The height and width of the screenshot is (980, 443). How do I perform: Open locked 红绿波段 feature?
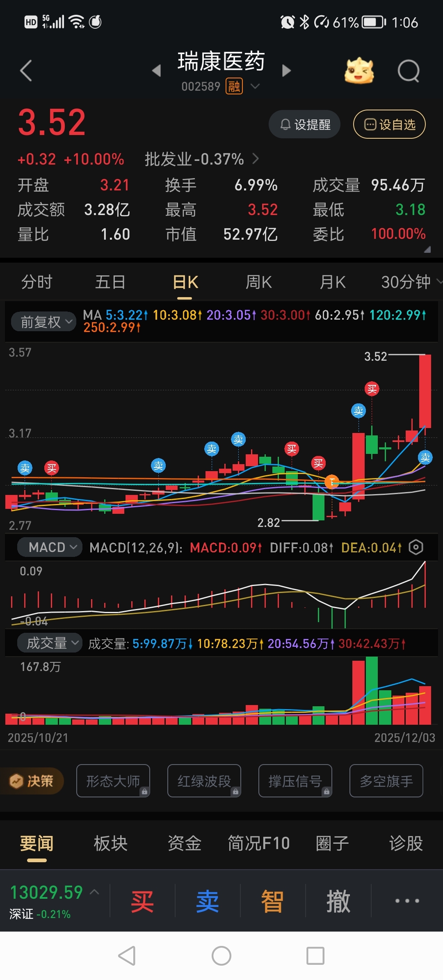(204, 781)
